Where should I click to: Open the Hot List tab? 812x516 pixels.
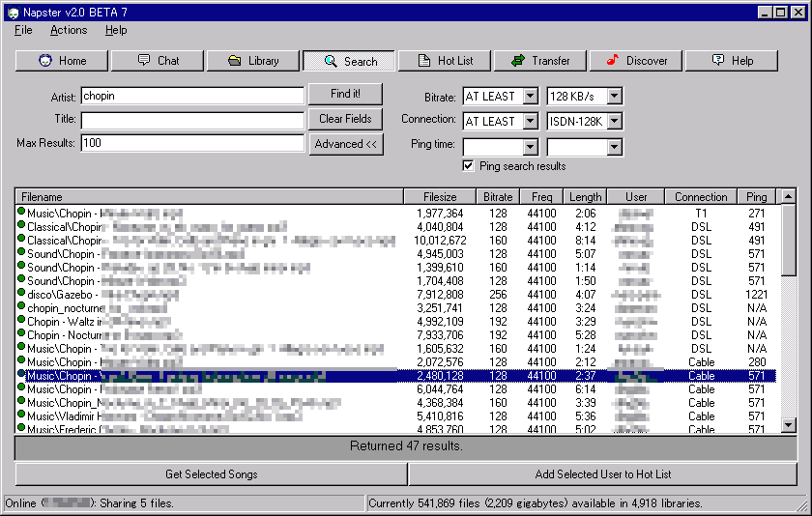445,61
